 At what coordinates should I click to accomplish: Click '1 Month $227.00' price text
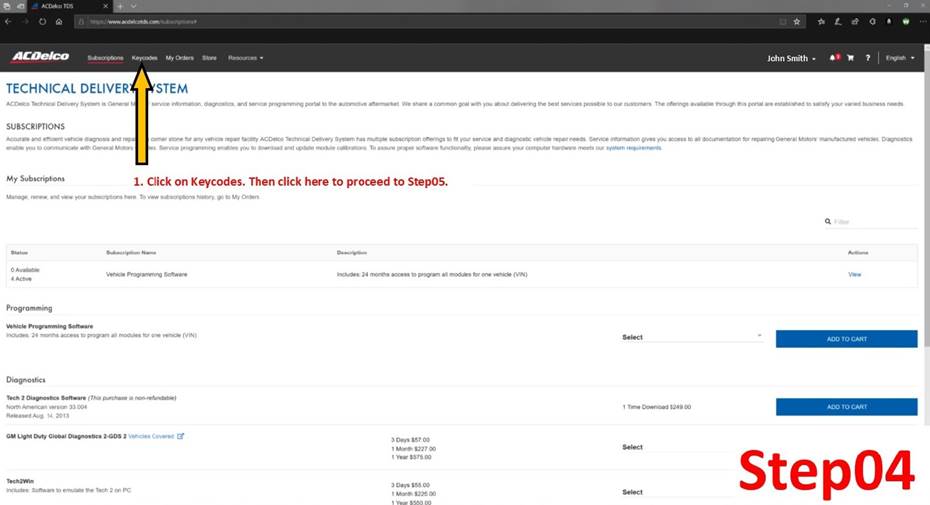click(x=413, y=449)
